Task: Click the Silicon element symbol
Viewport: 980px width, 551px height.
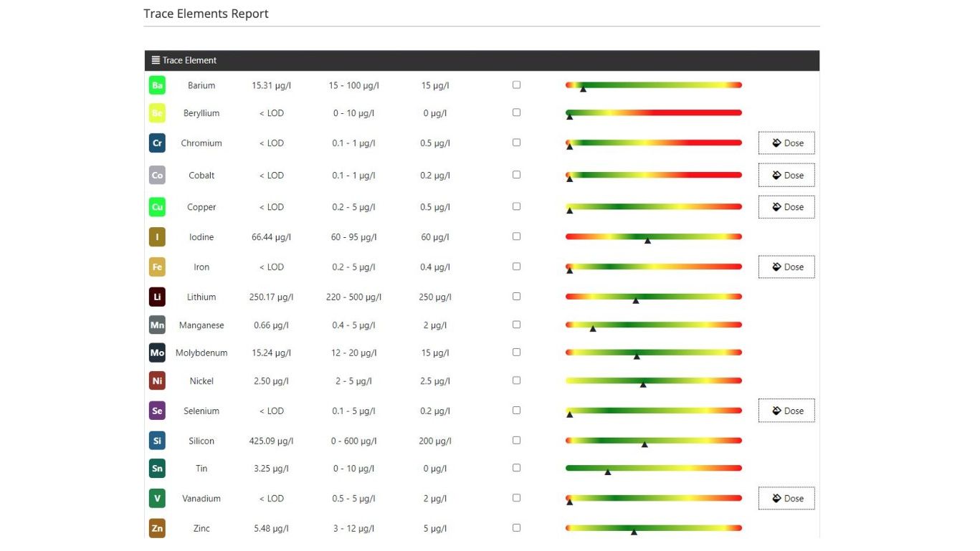Action: click(157, 440)
